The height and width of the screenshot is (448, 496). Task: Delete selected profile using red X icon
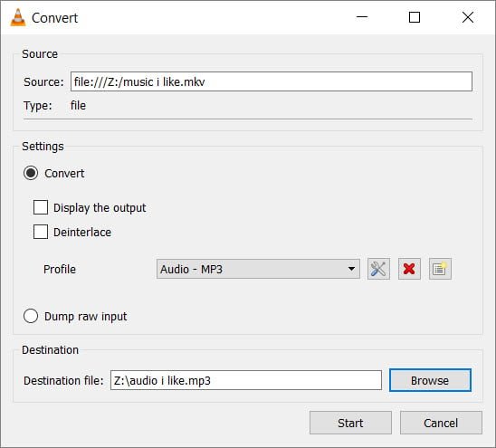pos(409,269)
